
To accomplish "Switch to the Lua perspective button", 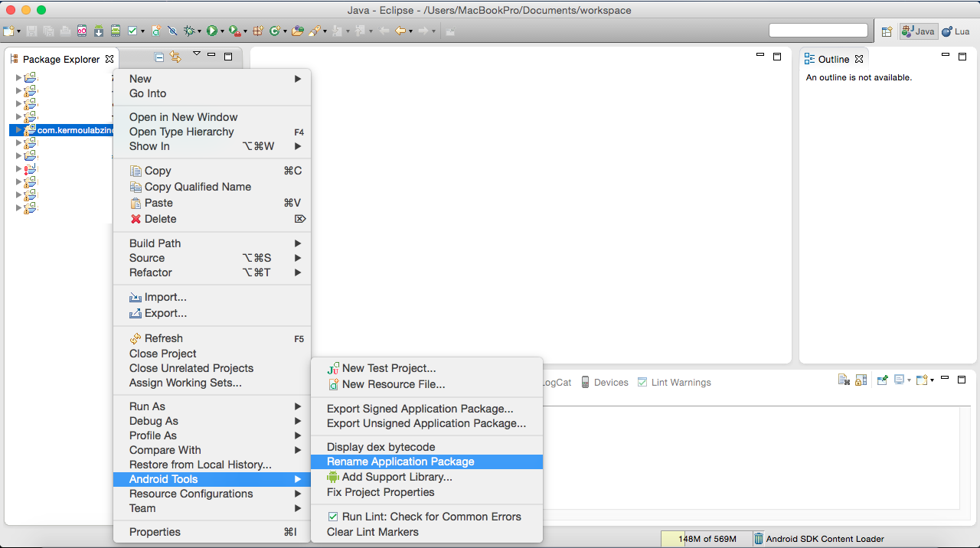I will point(955,31).
